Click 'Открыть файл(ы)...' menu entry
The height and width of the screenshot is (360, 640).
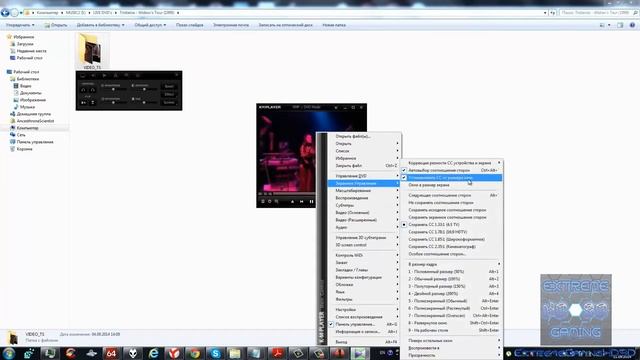coord(364,136)
